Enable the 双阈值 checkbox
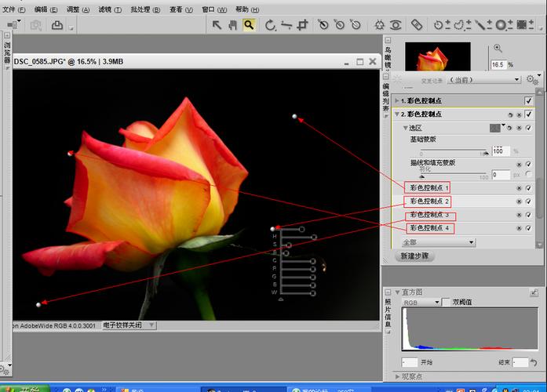Screen dimensions: 547x392 click(x=447, y=302)
